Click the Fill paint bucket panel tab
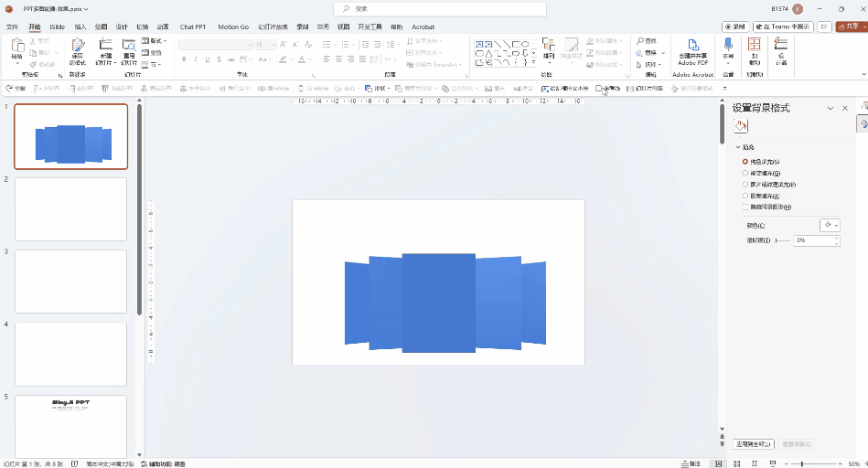Screen dimensions: 868x468 [x=741, y=126]
